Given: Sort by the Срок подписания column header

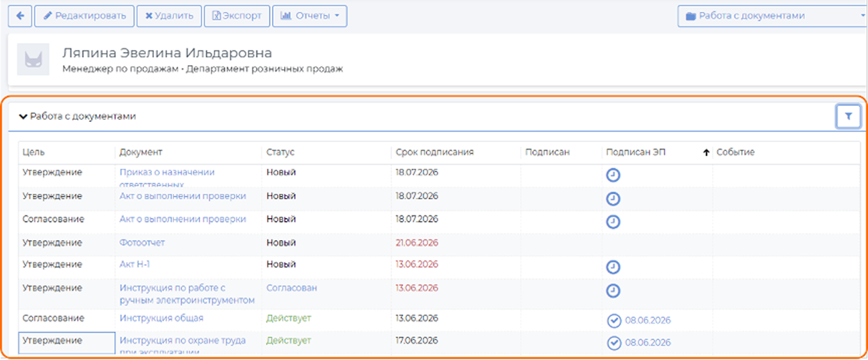Looking at the screenshot, I should pyautogui.click(x=435, y=152).
